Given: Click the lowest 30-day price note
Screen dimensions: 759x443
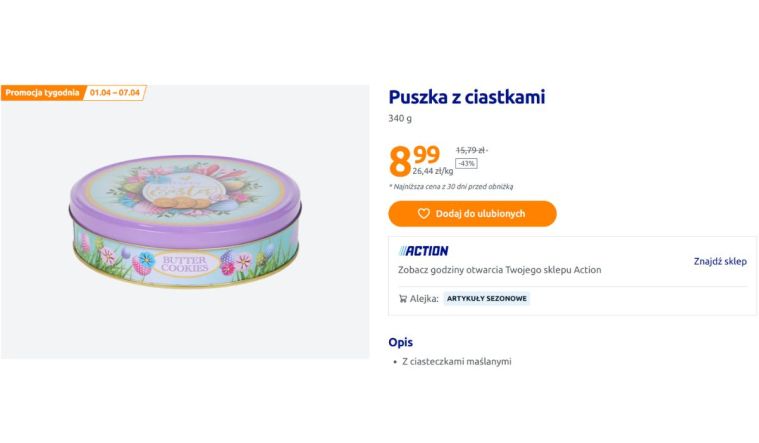Looking at the screenshot, I should [451, 186].
